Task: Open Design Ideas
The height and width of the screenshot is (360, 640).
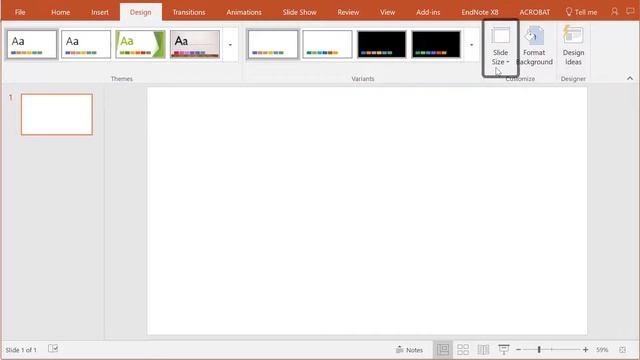Action: click(x=573, y=46)
